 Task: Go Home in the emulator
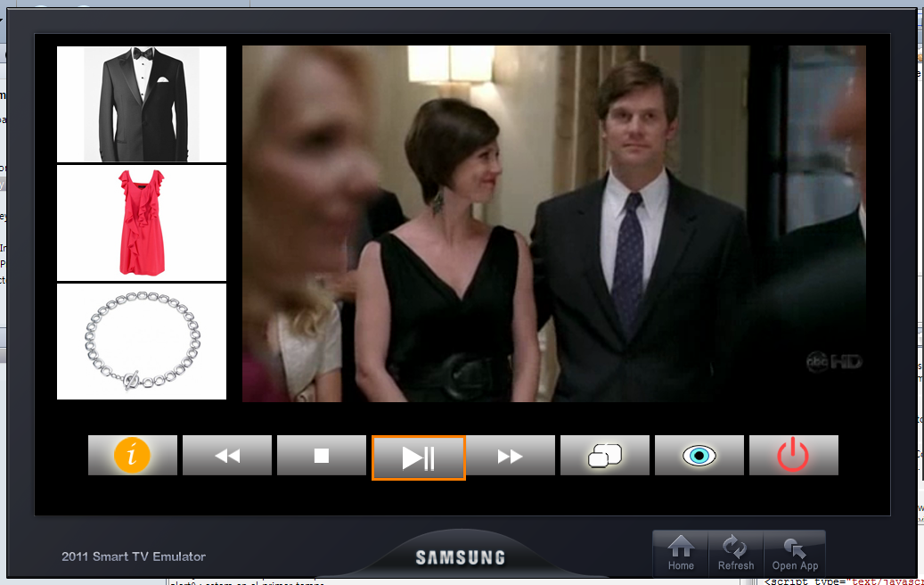tap(681, 553)
